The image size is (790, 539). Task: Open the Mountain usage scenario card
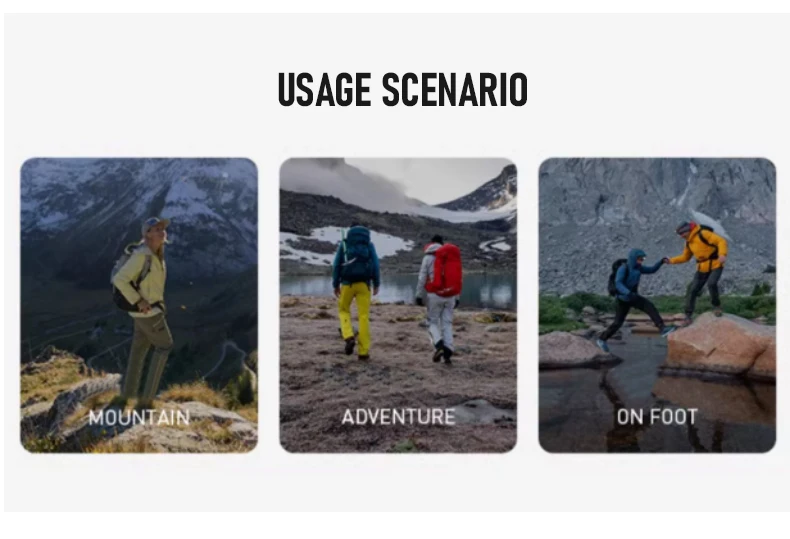(x=139, y=305)
